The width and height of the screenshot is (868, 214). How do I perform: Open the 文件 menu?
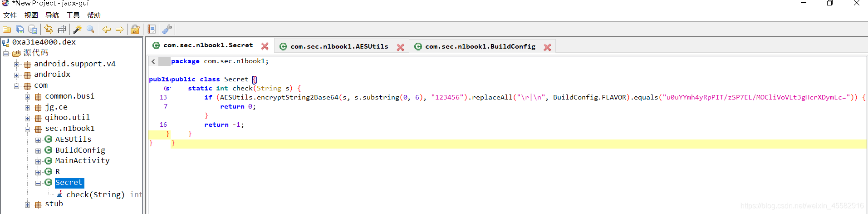tap(10, 15)
